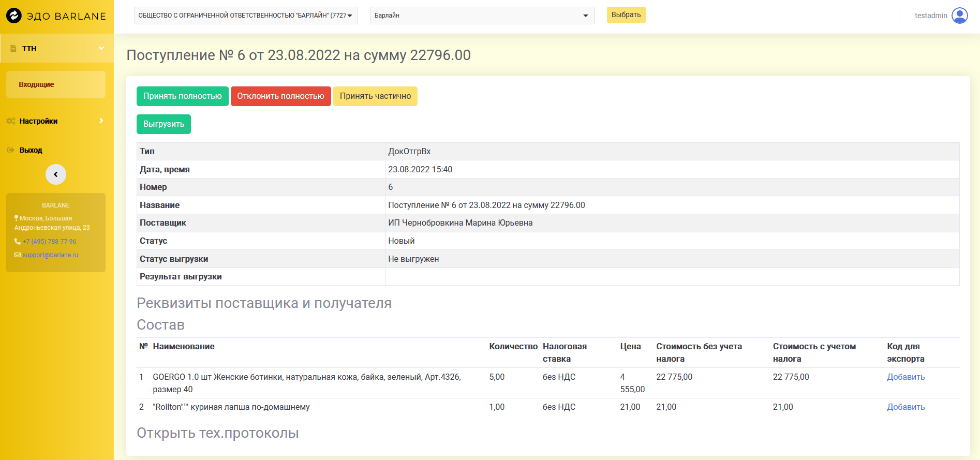Click the Выгрузить button
The image size is (980, 460).
point(164,124)
